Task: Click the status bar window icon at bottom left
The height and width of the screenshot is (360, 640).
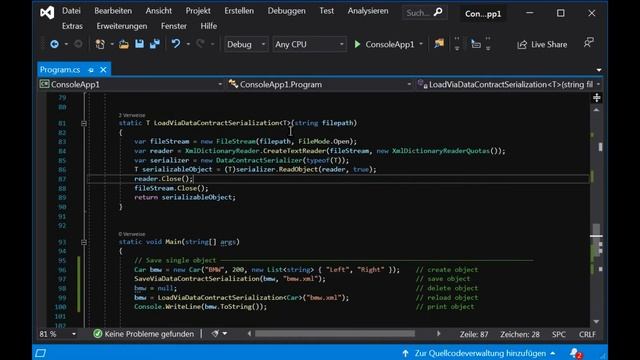Action: tap(40, 353)
